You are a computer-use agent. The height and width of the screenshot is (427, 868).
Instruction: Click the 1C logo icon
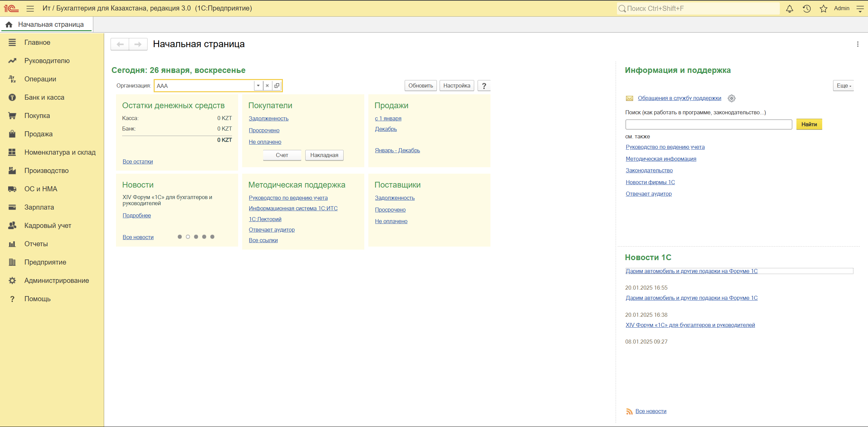11,8
